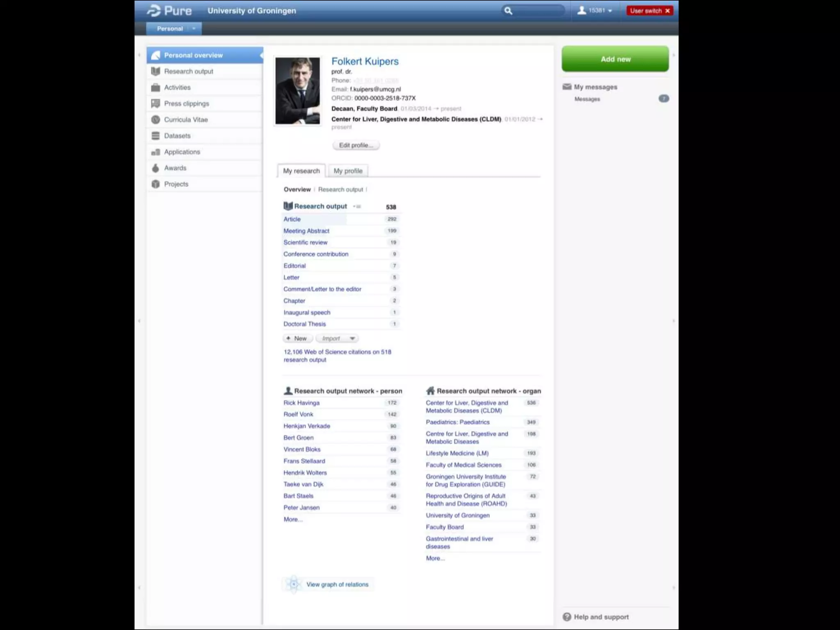840x630 pixels.
Task: Click the graph of relations atom icon
Action: (294, 584)
